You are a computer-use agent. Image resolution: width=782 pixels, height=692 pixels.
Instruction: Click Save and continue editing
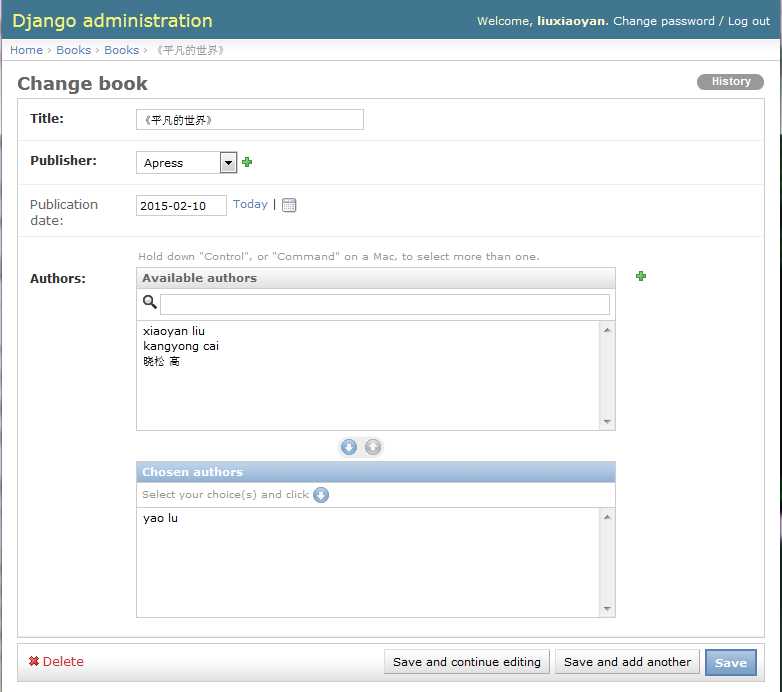tap(466, 662)
